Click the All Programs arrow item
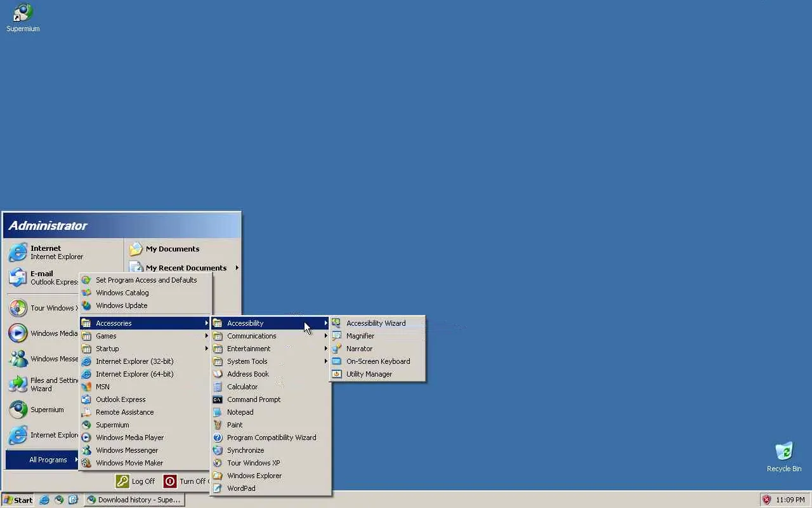This screenshot has height=508, width=812. (x=43, y=460)
